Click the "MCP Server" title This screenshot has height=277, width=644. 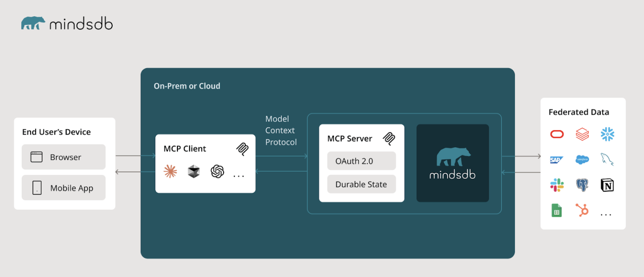tap(350, 138)
